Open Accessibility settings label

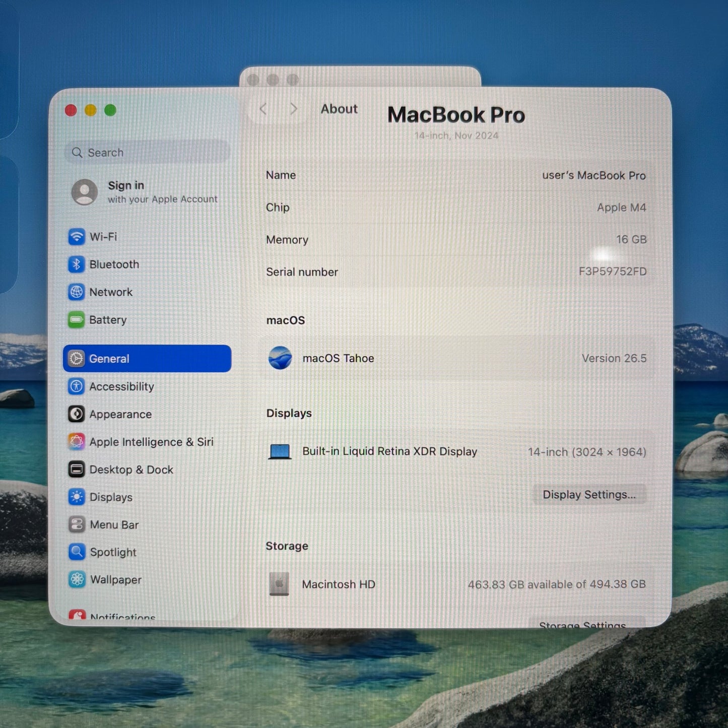[x=122, y=386]
